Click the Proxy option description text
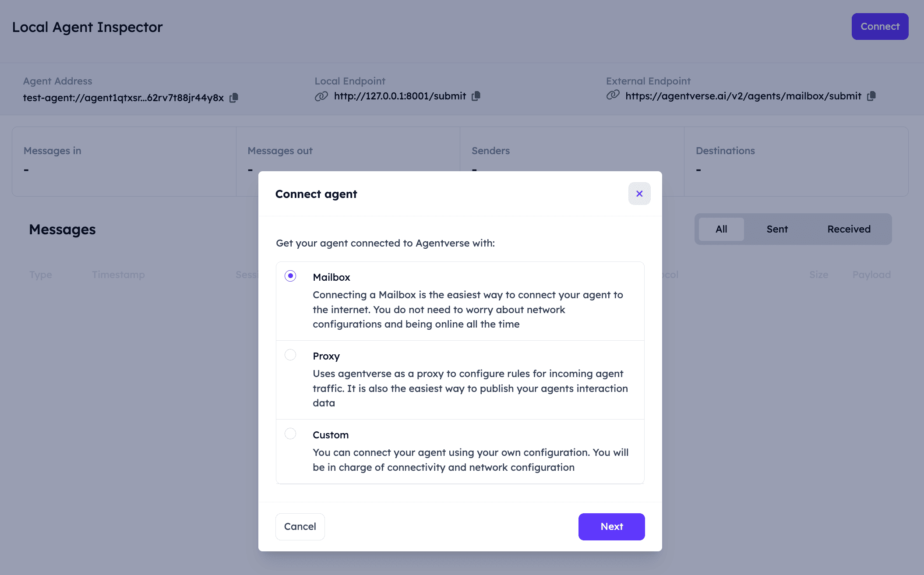 click(470, 388)
